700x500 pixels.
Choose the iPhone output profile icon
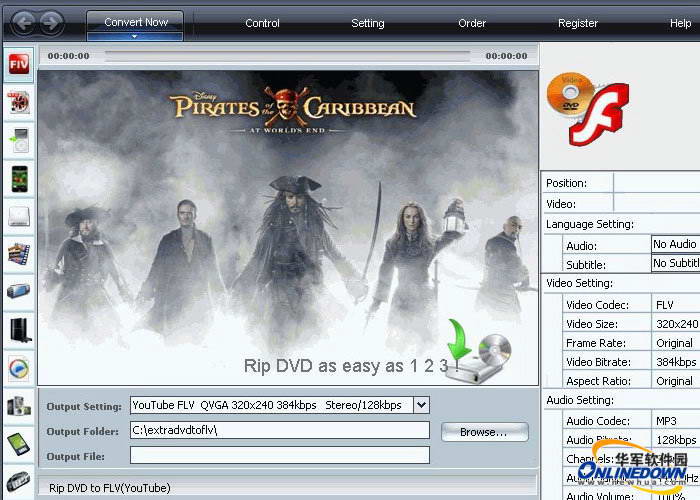[19, 179]
